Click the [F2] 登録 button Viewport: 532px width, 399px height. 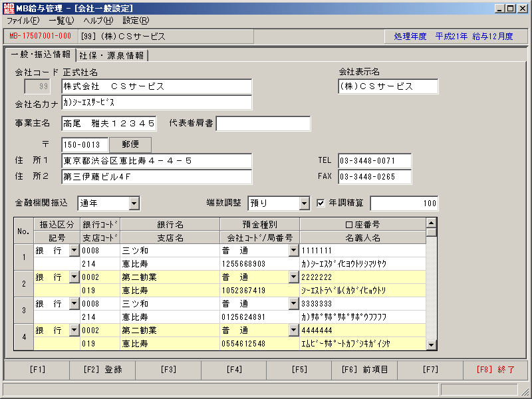[102, 370]
